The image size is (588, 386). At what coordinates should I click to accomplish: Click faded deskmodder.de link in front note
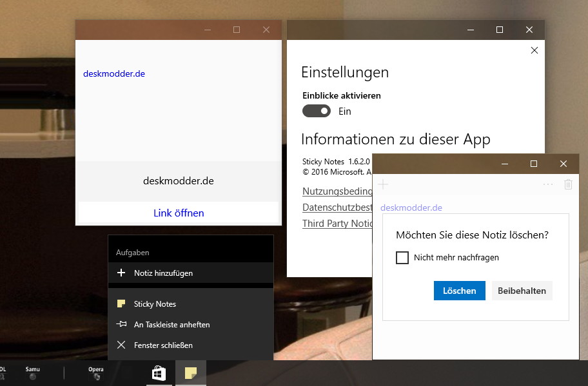pyautogui.click(x=411, y=207)
